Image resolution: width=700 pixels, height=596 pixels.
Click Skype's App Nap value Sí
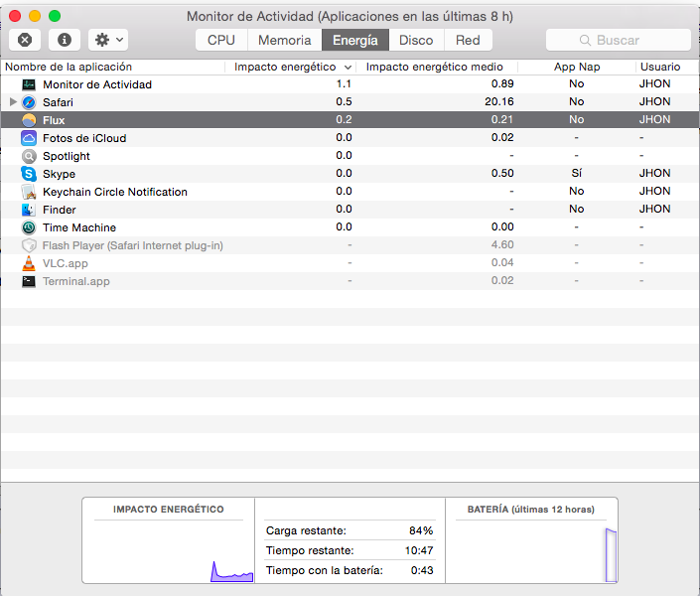pos(576,174)
